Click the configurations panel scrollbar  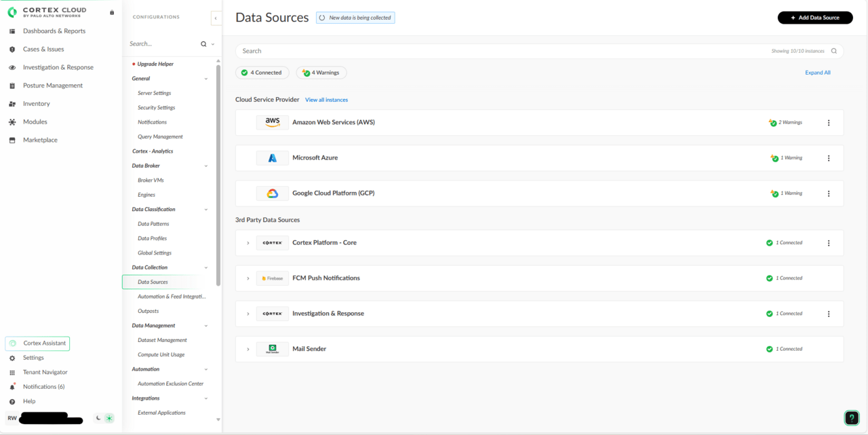(x=218, y=175)
